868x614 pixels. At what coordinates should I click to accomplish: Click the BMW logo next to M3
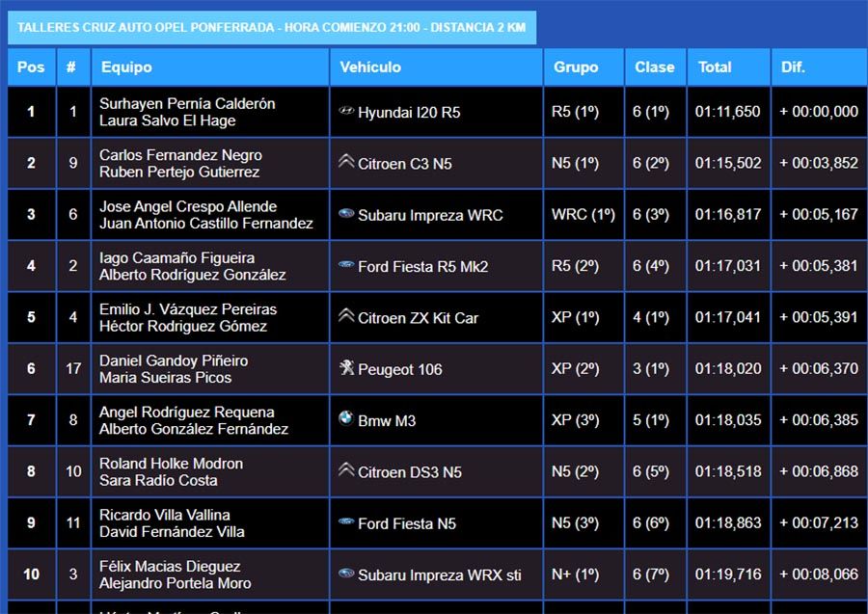(x=346, y=419)
